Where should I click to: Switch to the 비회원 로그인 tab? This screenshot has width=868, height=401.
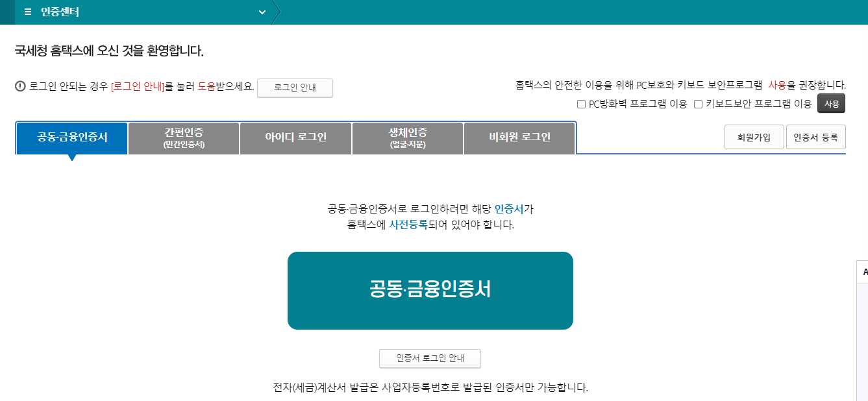pos(519,138)
